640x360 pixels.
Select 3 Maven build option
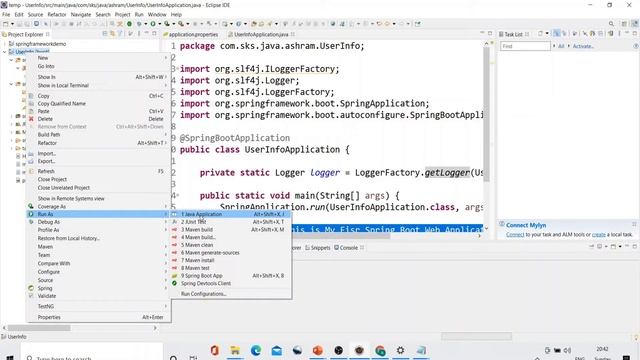point(231,229)
